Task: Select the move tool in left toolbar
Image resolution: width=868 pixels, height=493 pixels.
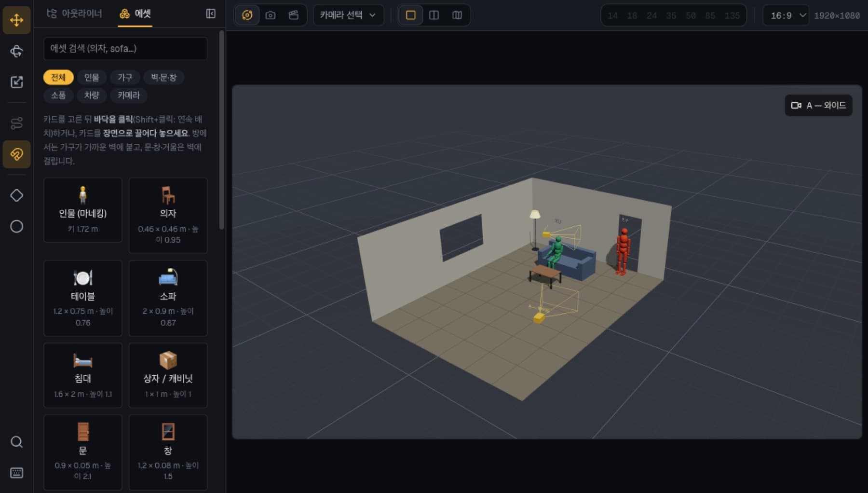Action: pyautogui.click(x=16, y=20)
